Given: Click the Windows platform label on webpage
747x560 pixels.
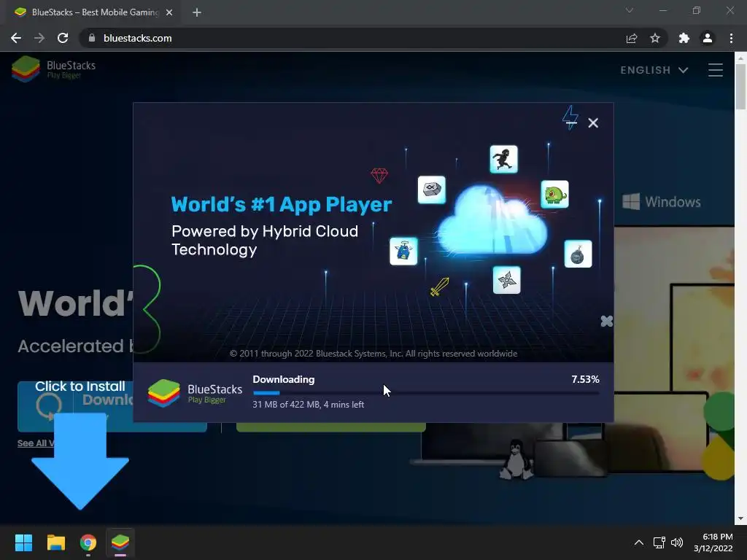Looking at the screenshot, I should 661,201.
